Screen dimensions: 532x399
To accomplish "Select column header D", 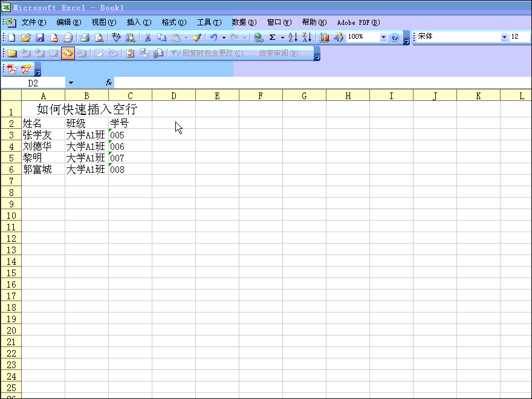I will [174, 96].
